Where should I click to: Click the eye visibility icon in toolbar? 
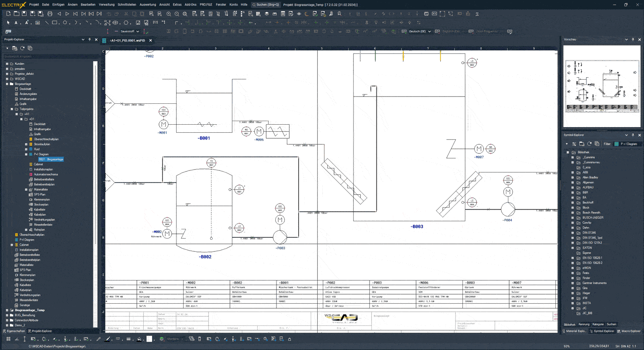[x=299, y=14]
